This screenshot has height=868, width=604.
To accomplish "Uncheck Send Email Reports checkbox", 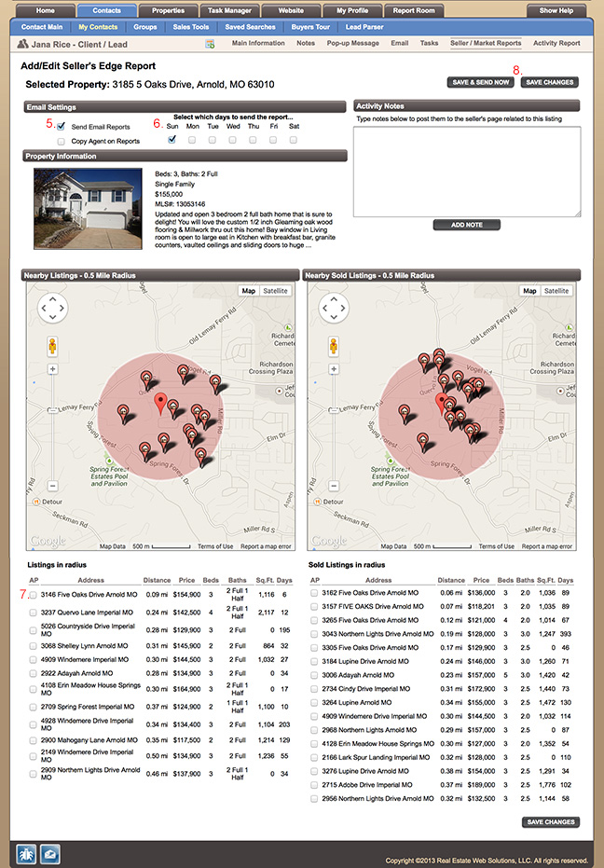I will pyautogui.click(x=61, y=127).
